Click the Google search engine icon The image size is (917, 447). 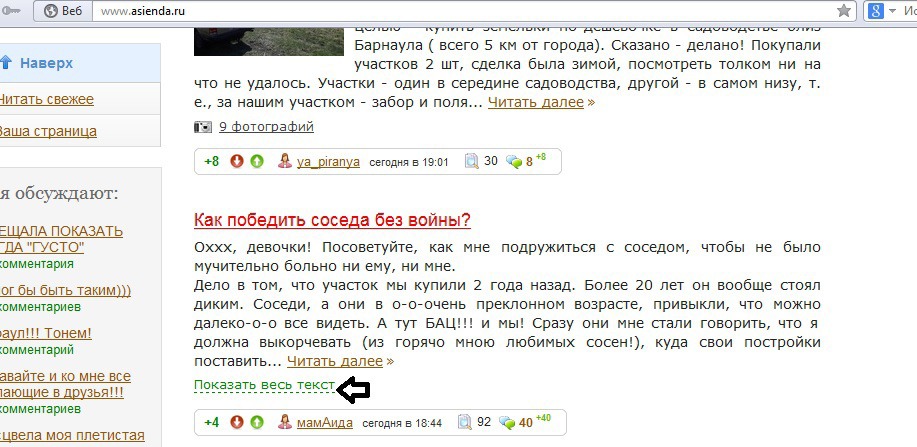pyautogui.click(x=875, y=11)
